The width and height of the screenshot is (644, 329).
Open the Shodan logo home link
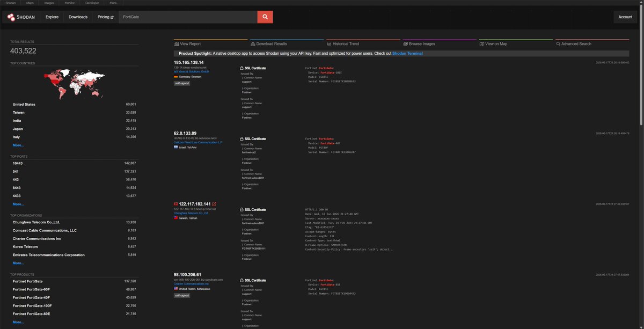pos(22,17)
